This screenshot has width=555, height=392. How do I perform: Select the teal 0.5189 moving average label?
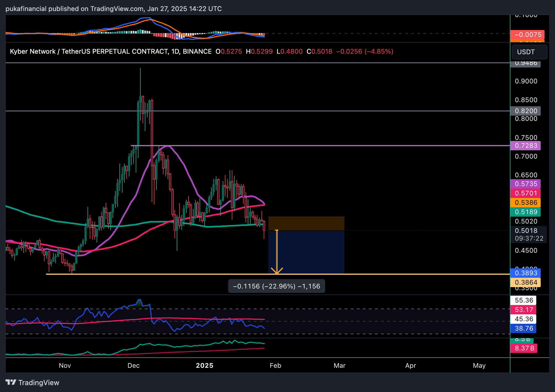coord(525,212)
